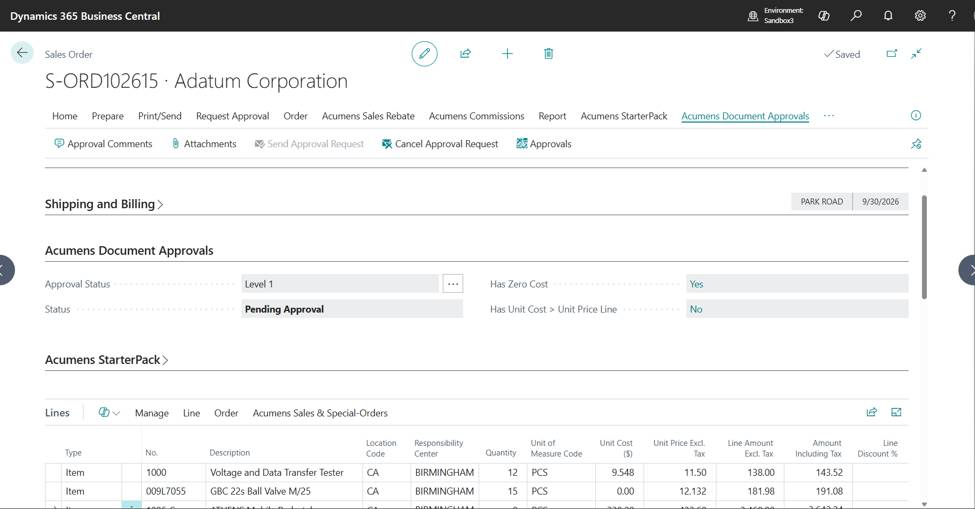Screen dimensions: 975x509
Task: Open the Print/Send tab
Action: (160, 116)
